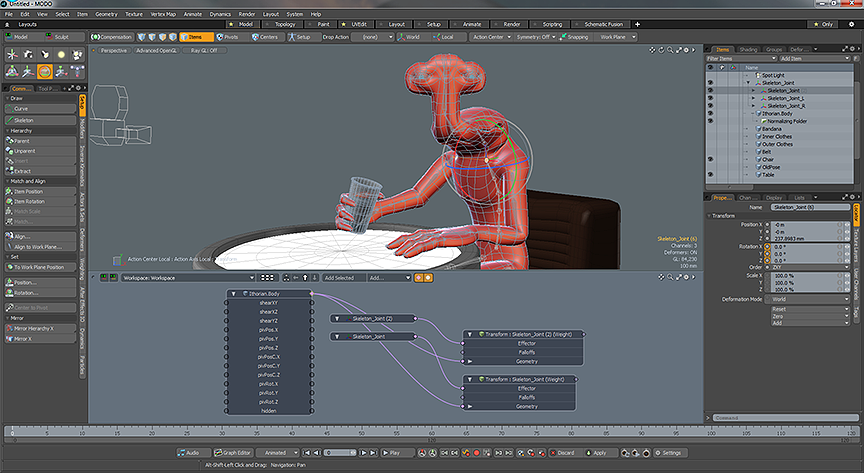Click Mirror Hierarchy X command
Image resolution: width=864 pixels, height=473 pixels.
(40, 328)
